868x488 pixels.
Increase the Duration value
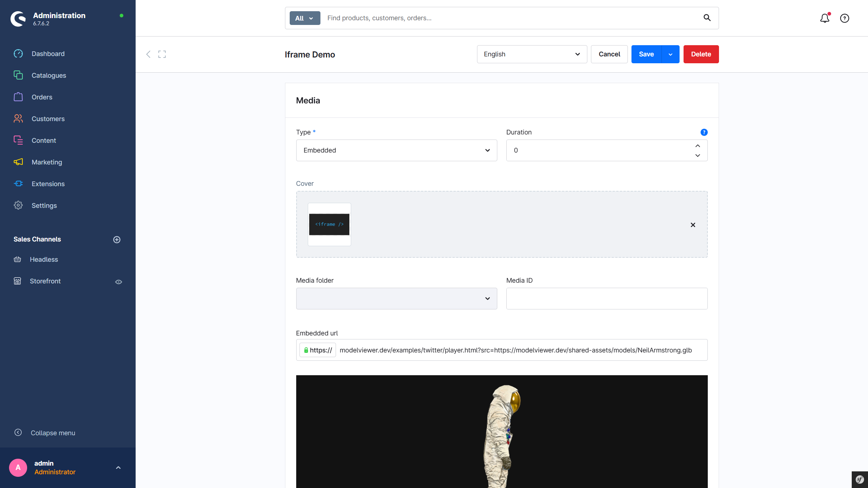[698, 146]
